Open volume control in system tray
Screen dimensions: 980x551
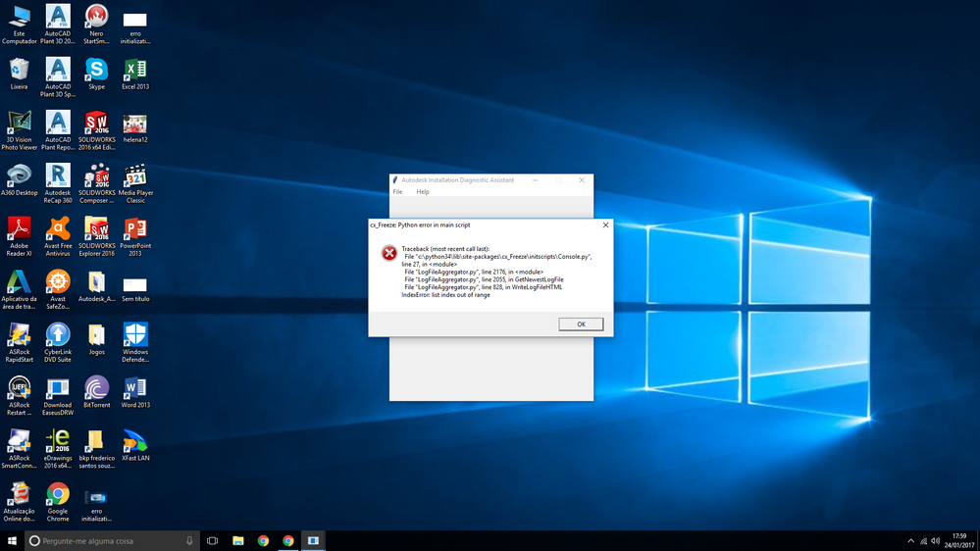click(935, 541)
